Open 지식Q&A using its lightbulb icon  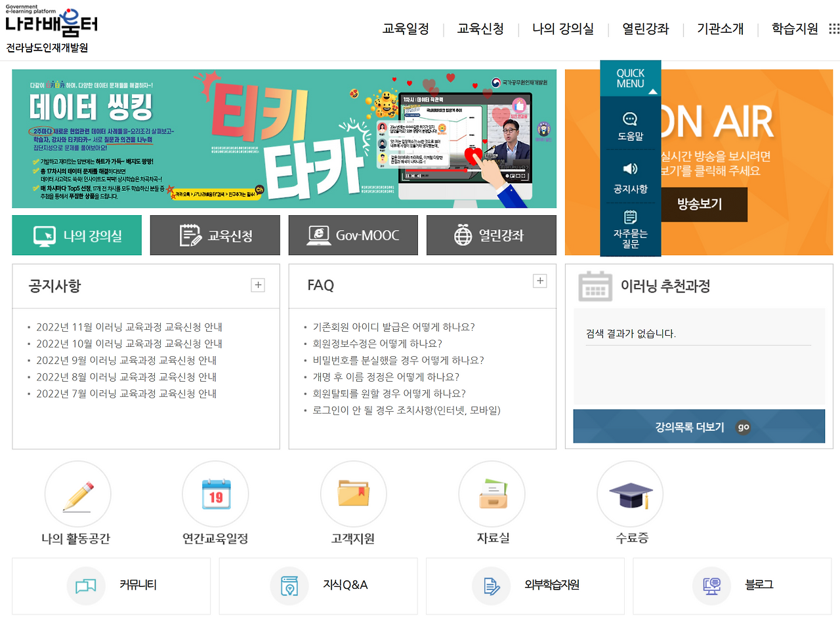[289, 586]
